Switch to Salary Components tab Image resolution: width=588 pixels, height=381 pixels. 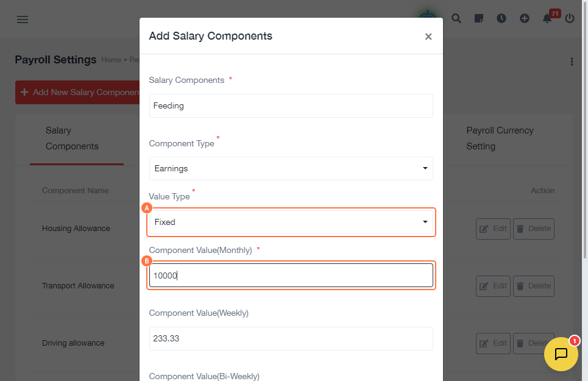pyautogui.click(x=72, y=138)
